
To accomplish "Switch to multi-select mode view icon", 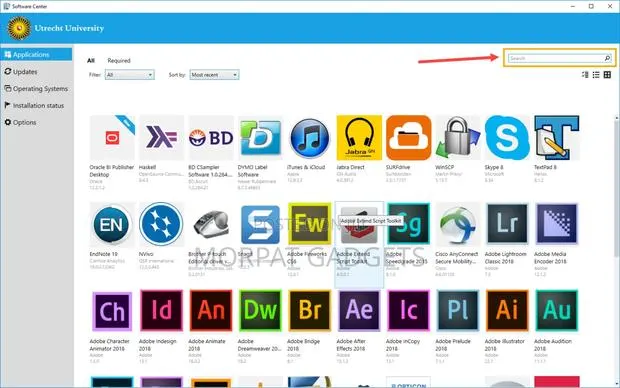I will point(585,75).
